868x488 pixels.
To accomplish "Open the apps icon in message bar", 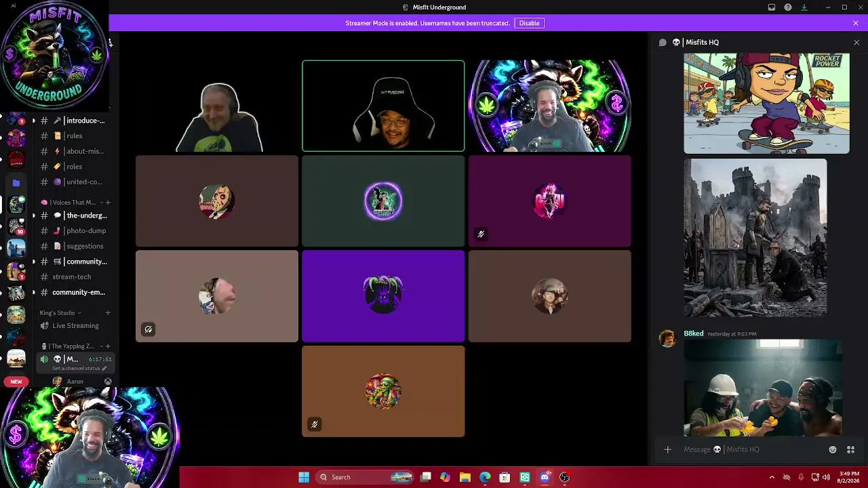I will 850,449.
